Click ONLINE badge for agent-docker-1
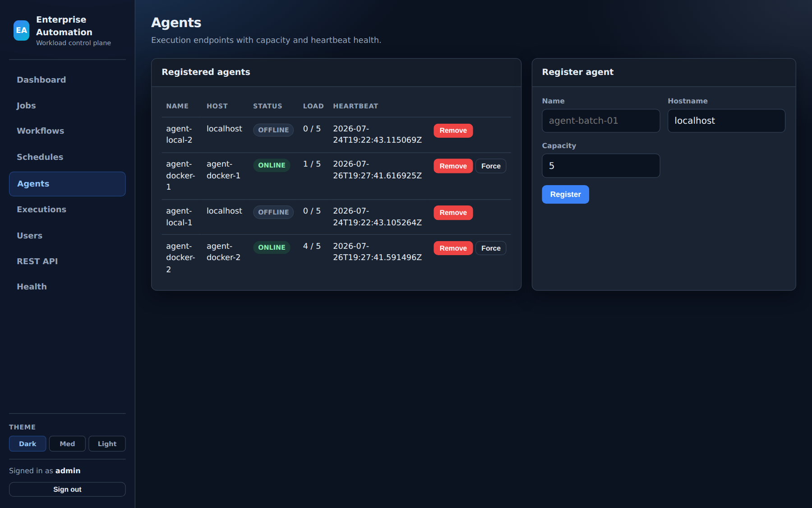 [272, 165]
